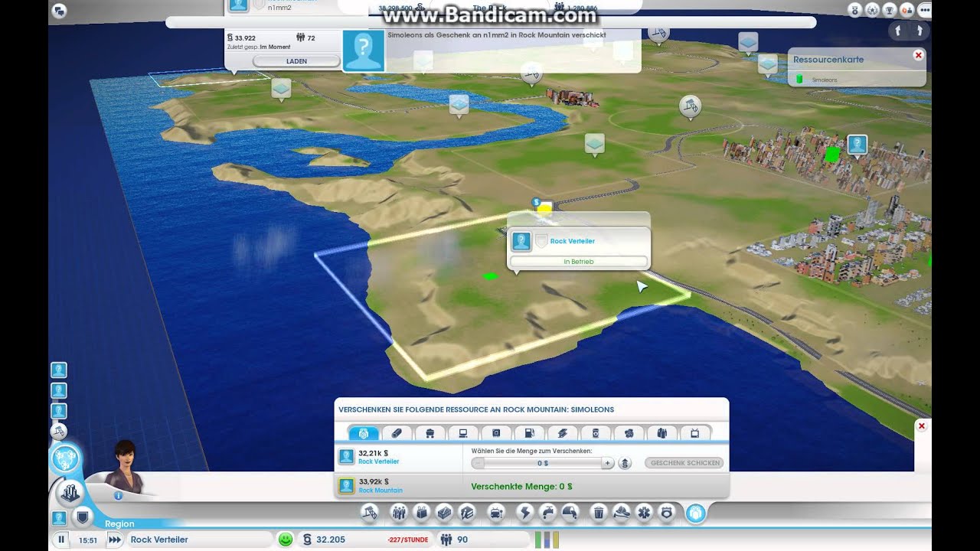Open the police badge map icon

click(667, 512)
